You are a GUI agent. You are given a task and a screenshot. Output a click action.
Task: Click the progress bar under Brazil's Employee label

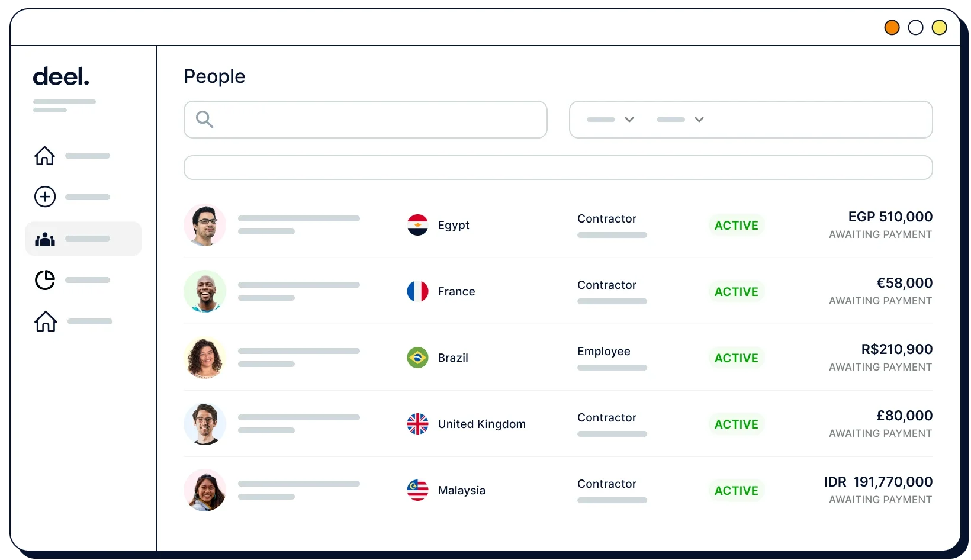(612, 368)
